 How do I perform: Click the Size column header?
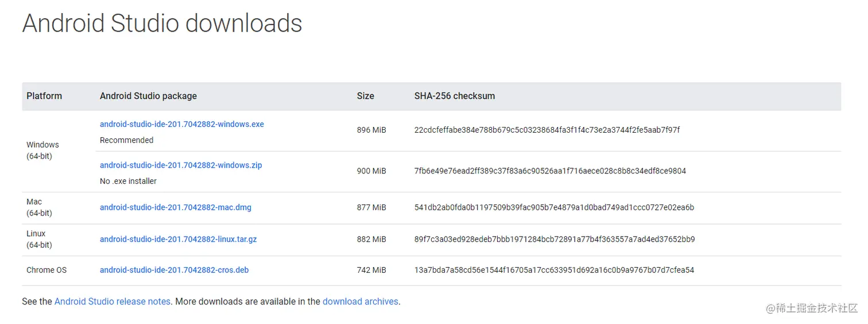pos(365,96)
